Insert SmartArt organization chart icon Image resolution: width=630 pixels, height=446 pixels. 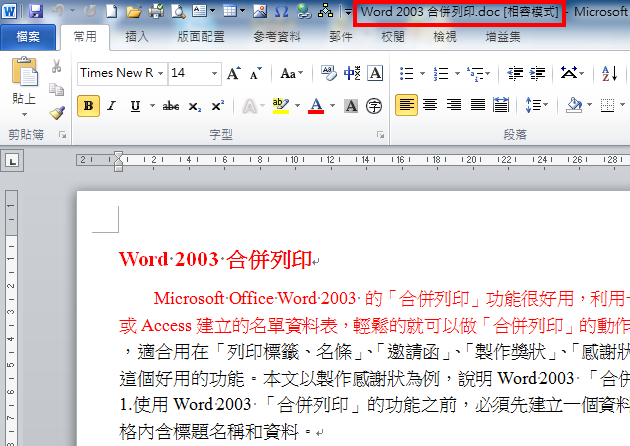coord(325,11)
